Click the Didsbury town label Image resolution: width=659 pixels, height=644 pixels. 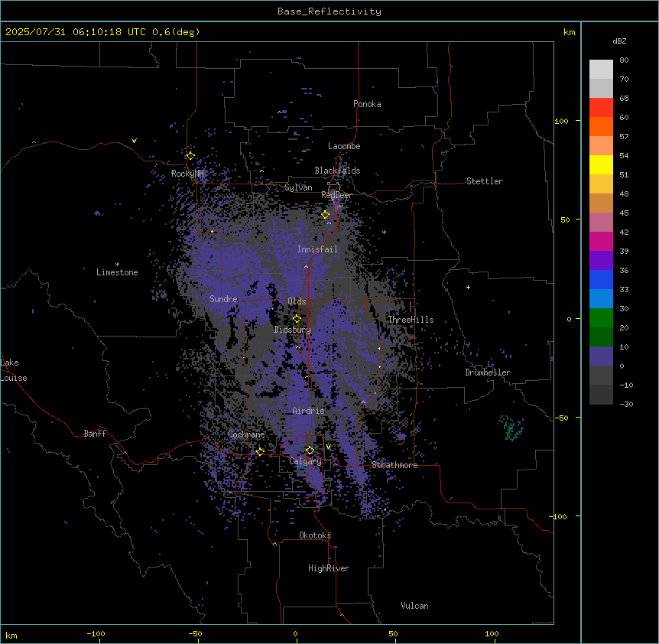click(x=293, y=330)
